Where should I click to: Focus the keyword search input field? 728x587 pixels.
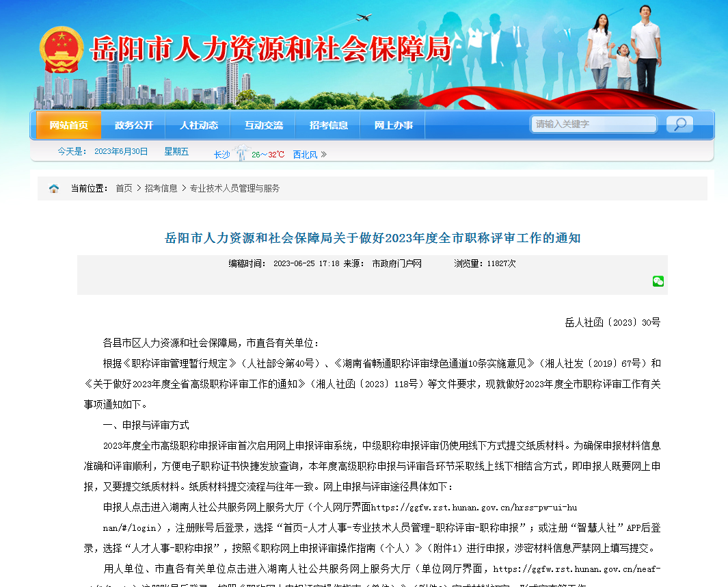[x=593, y=125]
